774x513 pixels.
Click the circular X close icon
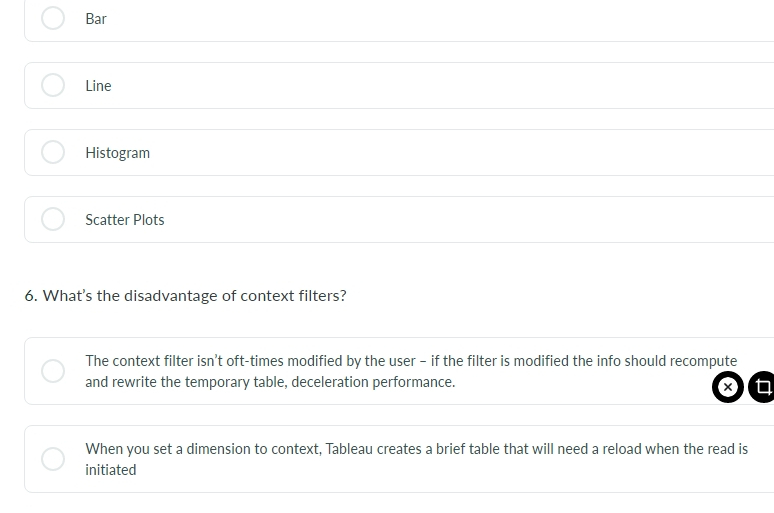pos(728,387)
